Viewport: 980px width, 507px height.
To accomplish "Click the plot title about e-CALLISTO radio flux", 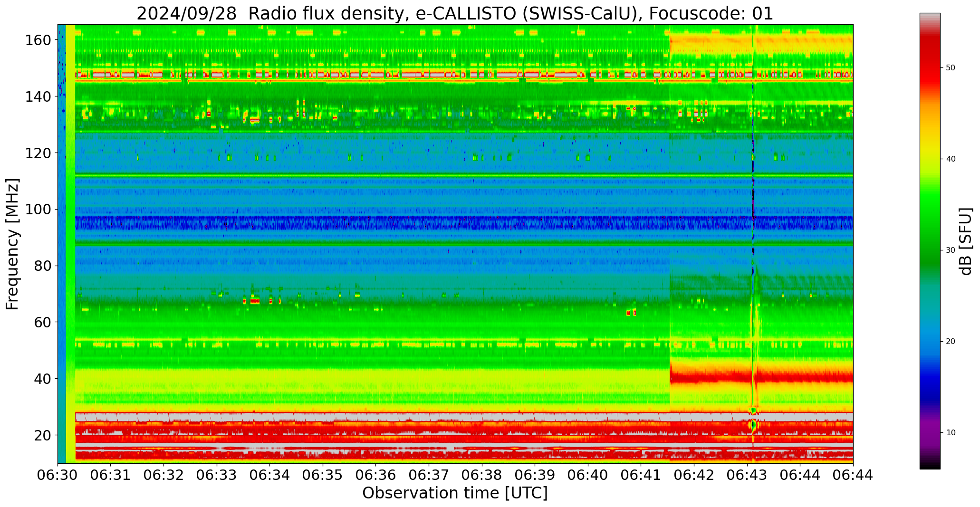I will (455, 13).
